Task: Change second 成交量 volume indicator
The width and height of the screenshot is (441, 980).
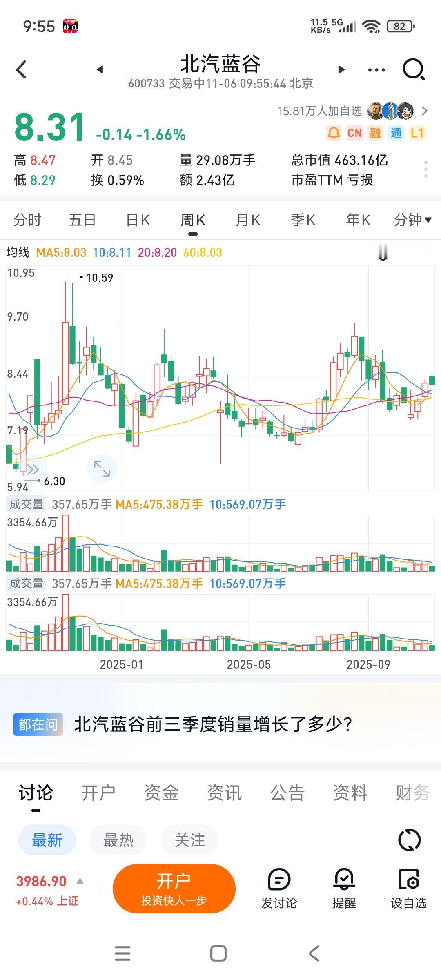Action: click(x=27, y=584)
